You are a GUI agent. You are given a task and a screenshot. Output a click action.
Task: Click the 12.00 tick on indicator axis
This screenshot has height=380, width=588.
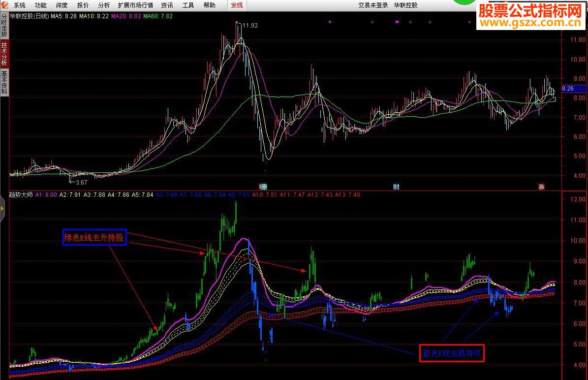578,199
